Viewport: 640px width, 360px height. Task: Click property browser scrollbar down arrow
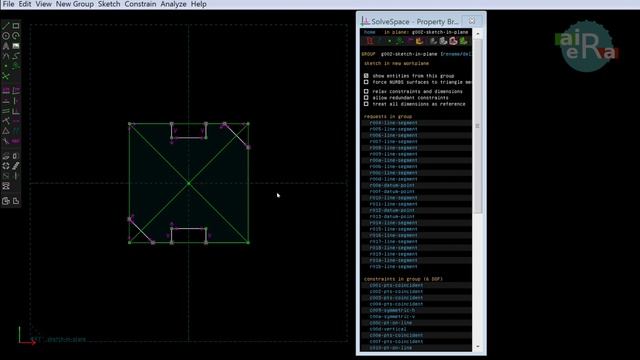(x=478, y=347)
